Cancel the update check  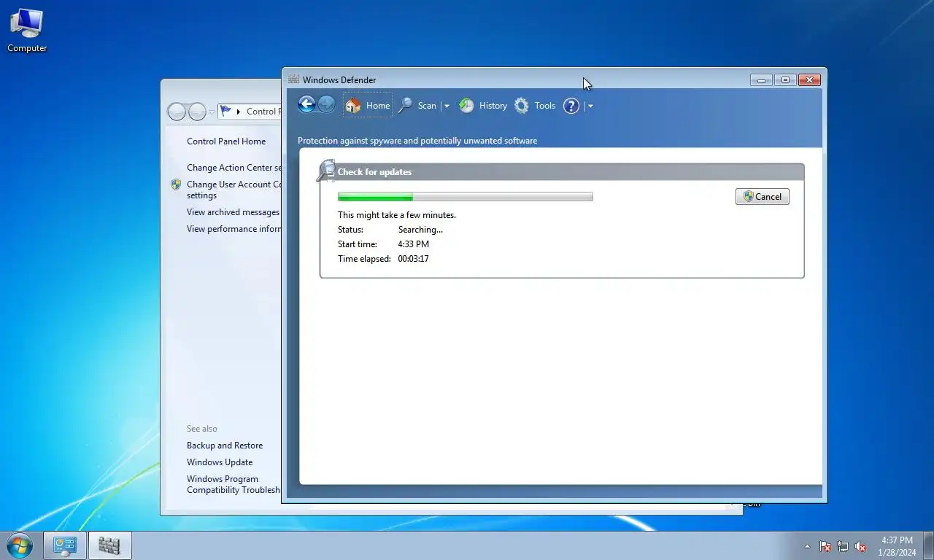(x=763, y=197)
